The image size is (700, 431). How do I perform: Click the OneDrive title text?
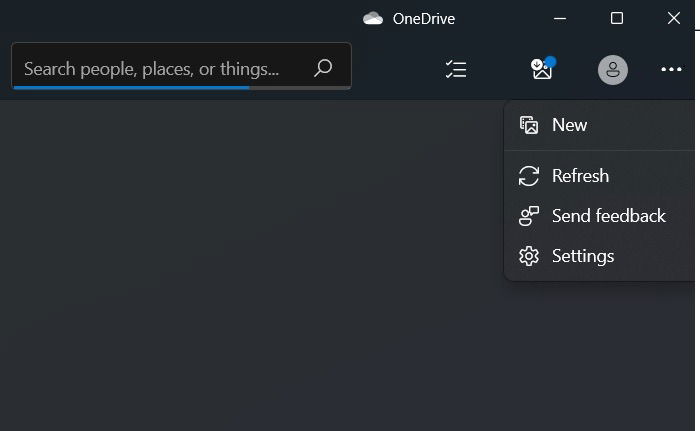[x=424, y=19]
